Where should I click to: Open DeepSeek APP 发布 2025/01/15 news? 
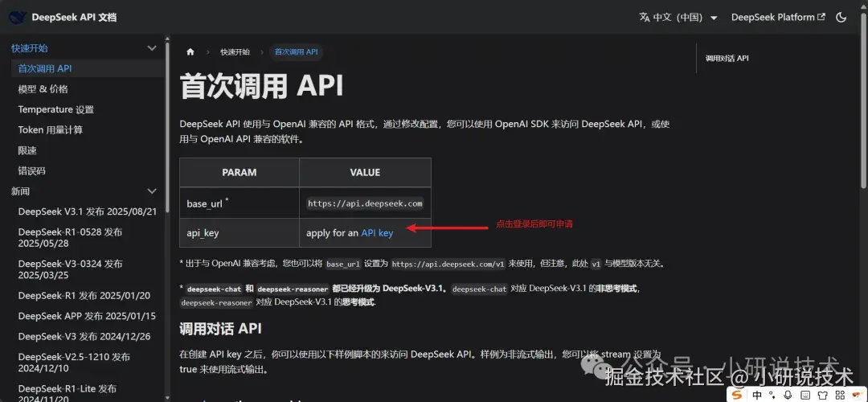[88, 316]
